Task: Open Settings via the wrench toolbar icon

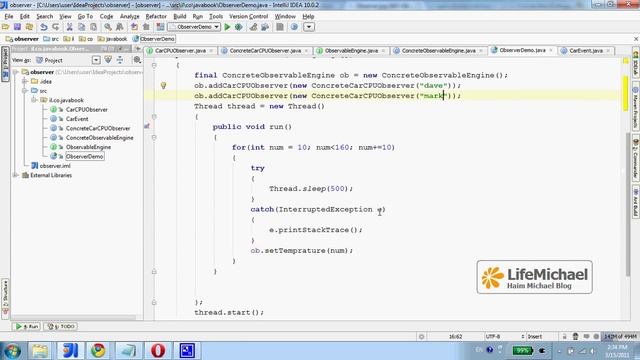Action: tap(253, 27)
